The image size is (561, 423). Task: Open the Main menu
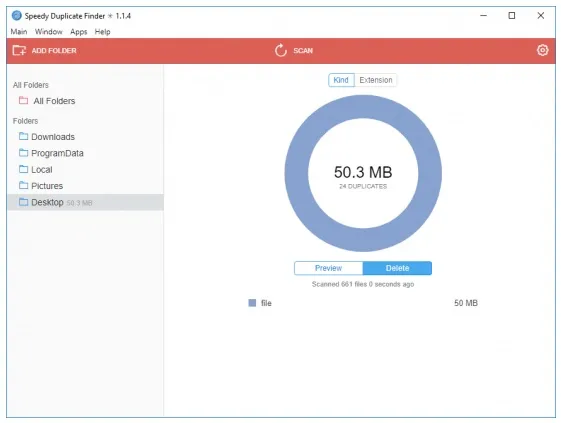click(x=19, y=31)
